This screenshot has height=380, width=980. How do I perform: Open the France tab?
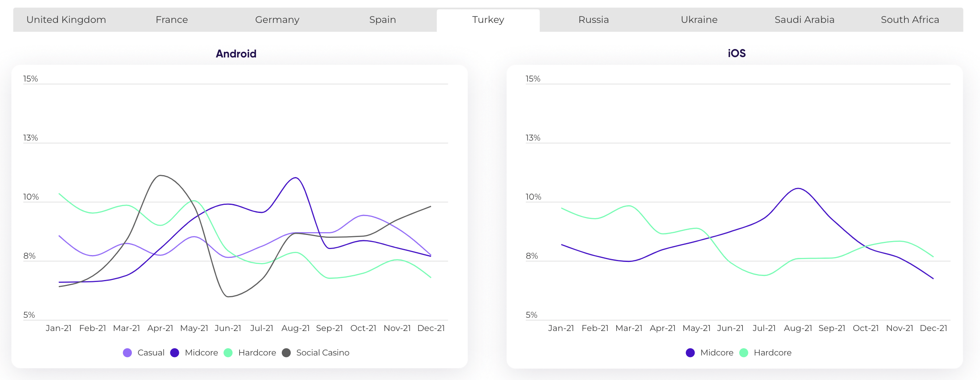pyautogui.click(x=172, y=20)
